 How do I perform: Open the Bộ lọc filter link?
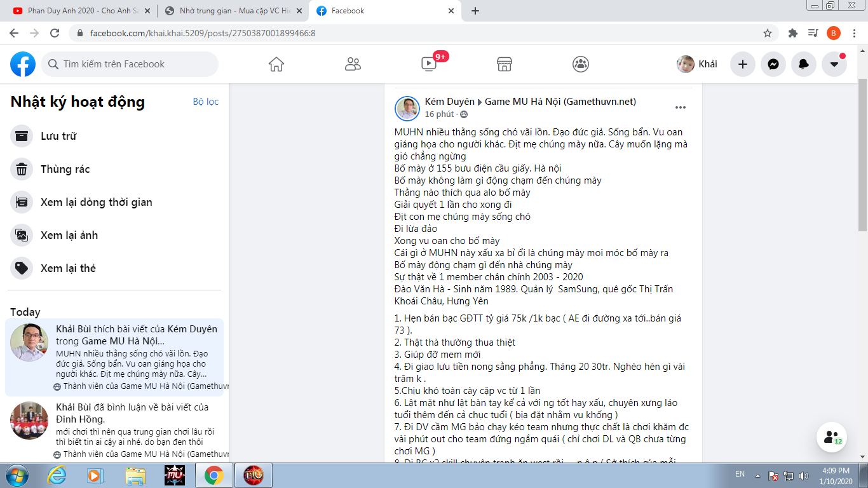point(205,102)
